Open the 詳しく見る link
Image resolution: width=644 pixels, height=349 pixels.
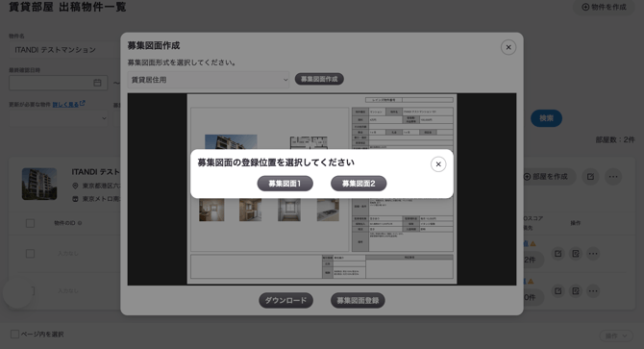click(68, 104)
